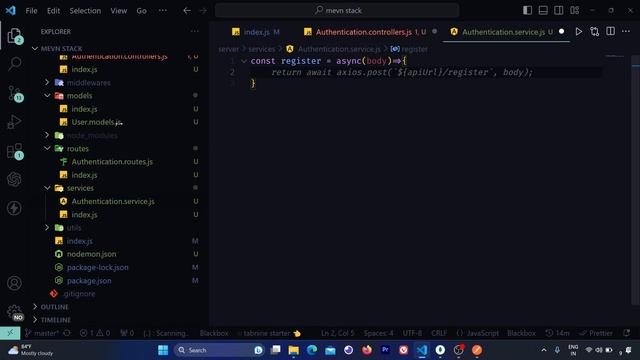Viewport: 640px width, 360px height.
Task: Open changes compare icon in editor toolbar
Action: (594, 31)
